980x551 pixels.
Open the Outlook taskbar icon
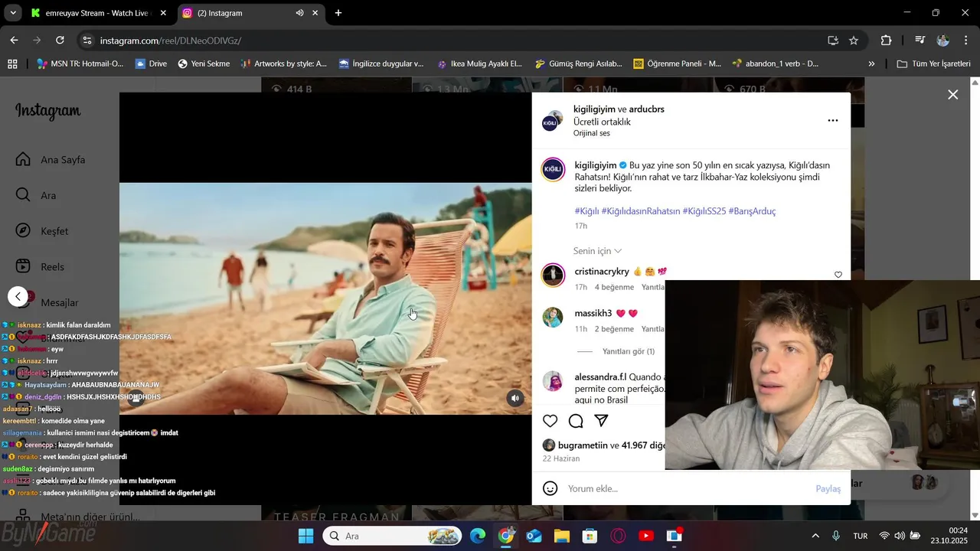point(534,536)
